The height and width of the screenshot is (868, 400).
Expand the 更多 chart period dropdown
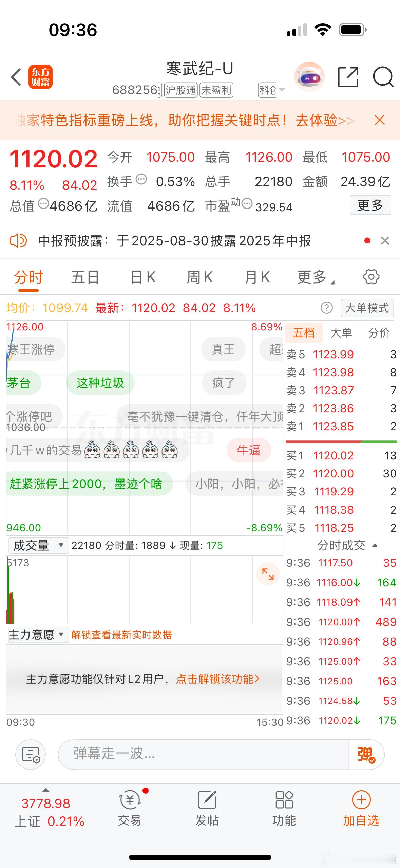click(316, 277)
